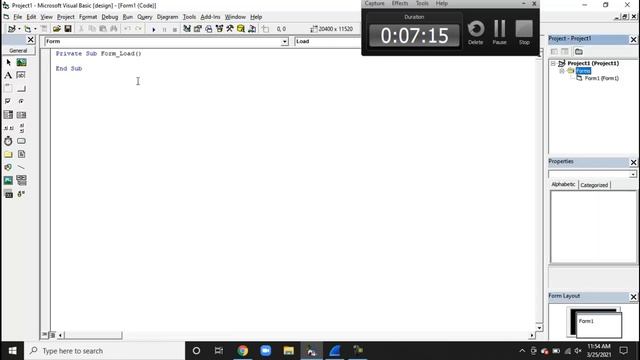The image size is (640, 360).
Task: Select the CommandButton control tool
Action: click(x=21, y=89)
